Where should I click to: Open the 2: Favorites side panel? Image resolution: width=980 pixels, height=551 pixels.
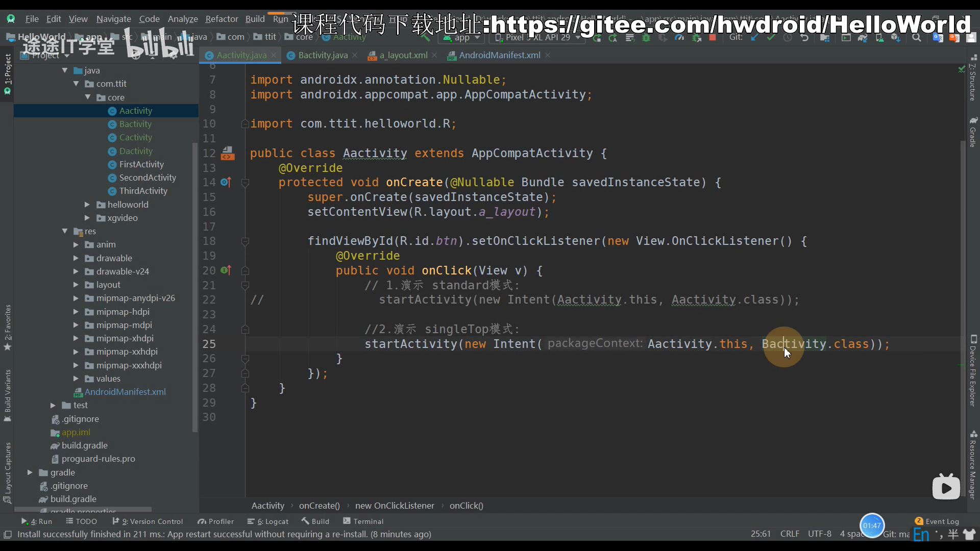7,328
